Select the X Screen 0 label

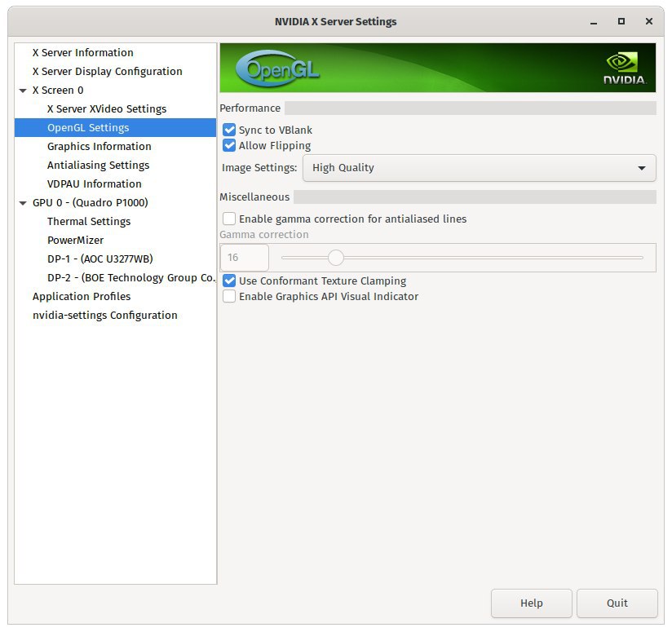(58, 91)
